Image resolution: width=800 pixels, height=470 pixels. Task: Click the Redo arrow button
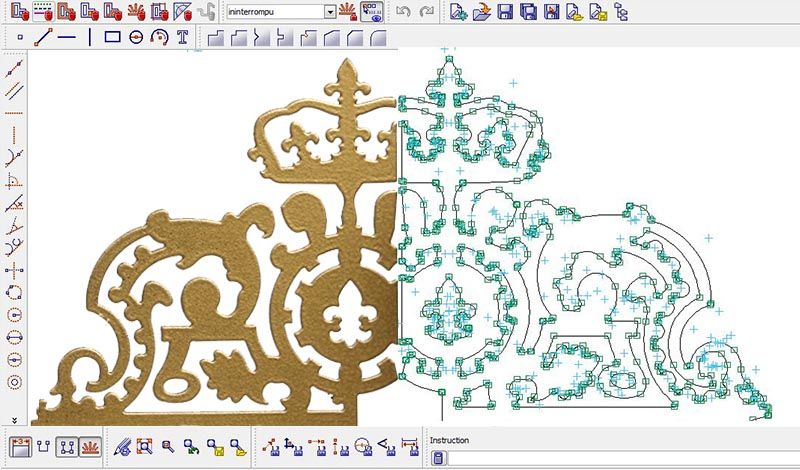426,12
